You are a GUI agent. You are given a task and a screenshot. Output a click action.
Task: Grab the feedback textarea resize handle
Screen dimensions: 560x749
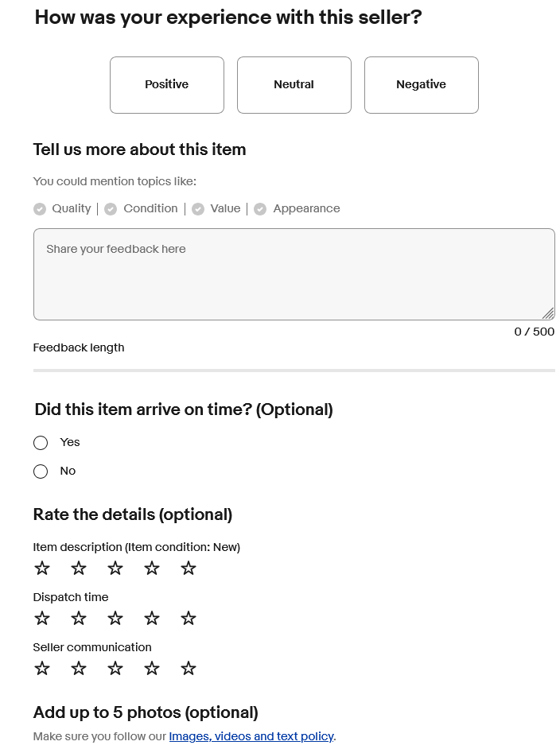(x=549, y=314)
